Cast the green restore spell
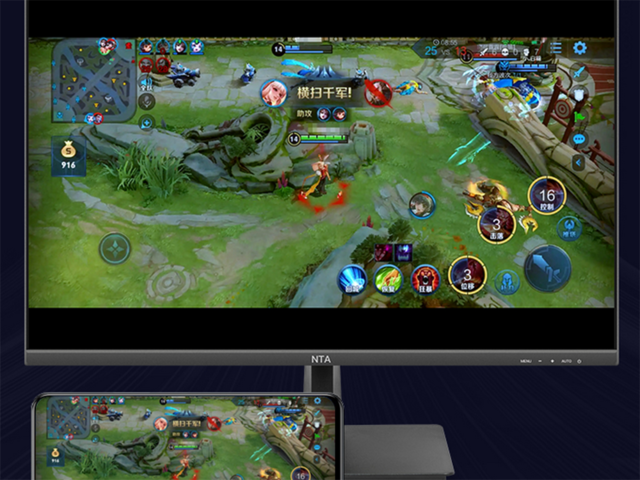 [x=388, y=280]
